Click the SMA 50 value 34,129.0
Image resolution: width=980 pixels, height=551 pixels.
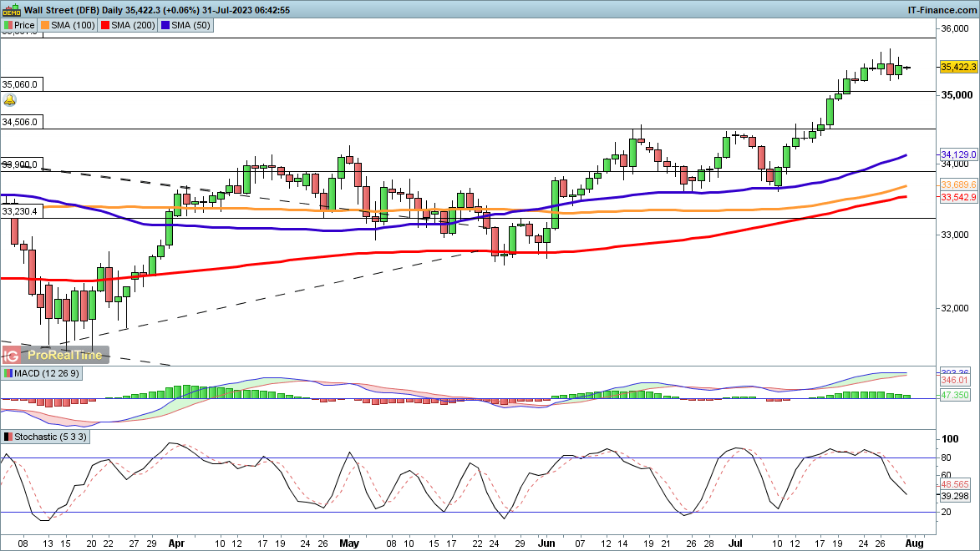click(x=958, y=154)
